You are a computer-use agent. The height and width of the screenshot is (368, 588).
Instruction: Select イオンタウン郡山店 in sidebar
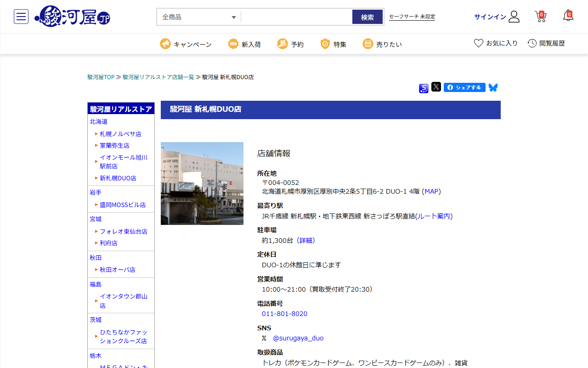tap(124, 301)
